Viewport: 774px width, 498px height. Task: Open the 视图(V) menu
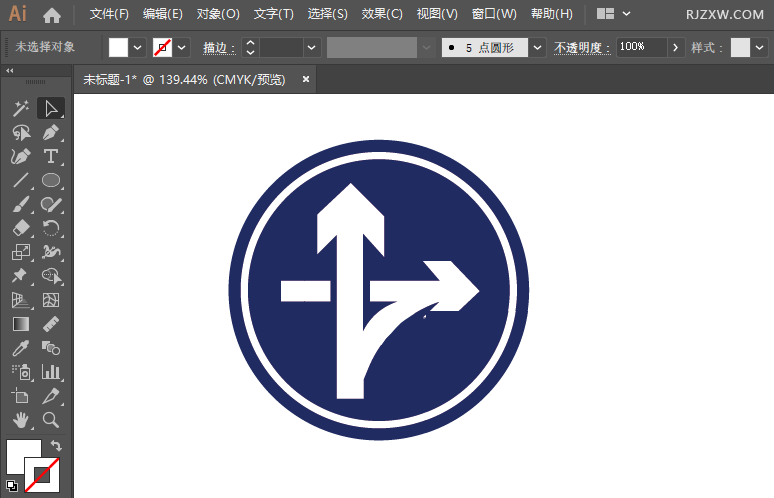[437, 14]
